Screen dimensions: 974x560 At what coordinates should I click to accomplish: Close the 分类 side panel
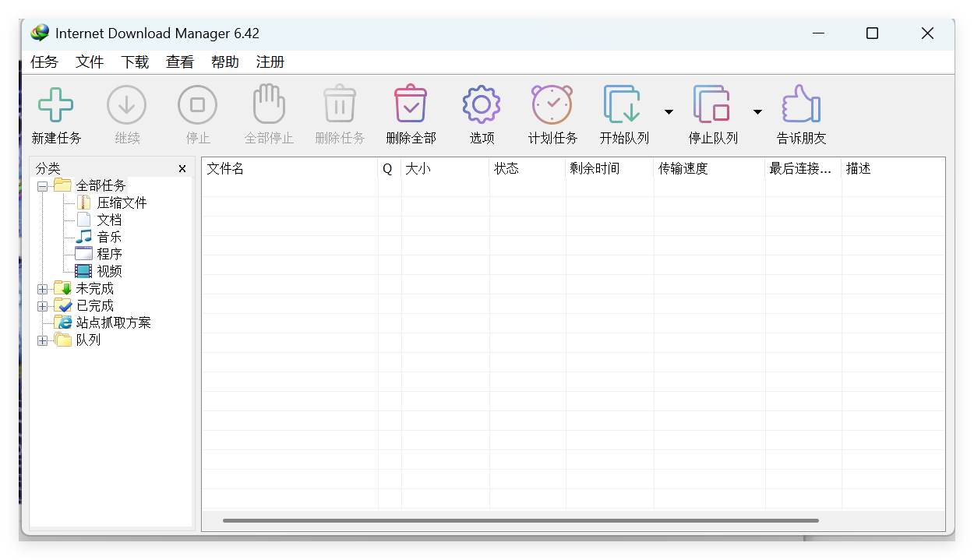(182, 168)
